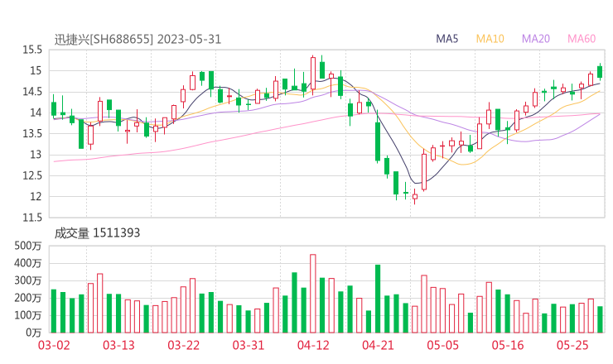The height and width of the screenshot is (364, 613).
Task: Click the 03-02 date label
Action: pyautogui.click(x=54, y=345)
